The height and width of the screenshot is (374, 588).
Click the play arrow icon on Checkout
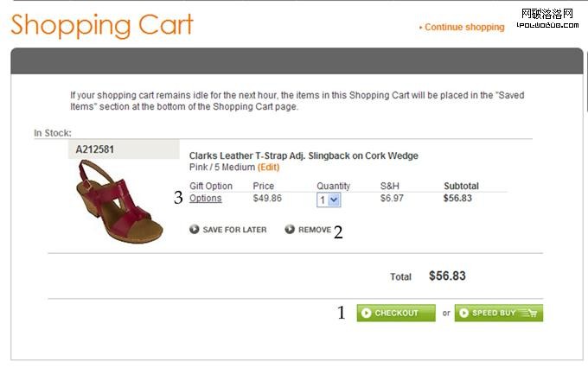367,313
